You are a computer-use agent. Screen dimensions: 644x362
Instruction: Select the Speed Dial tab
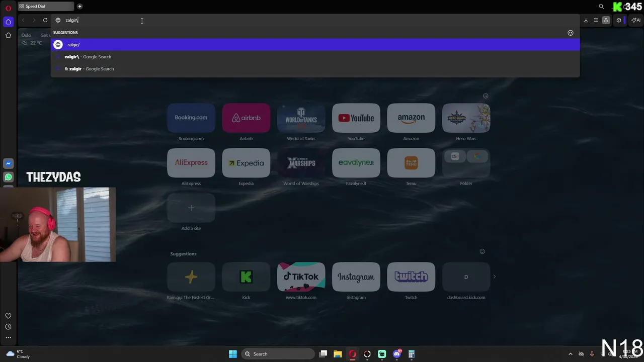click(x=45, y=6)
